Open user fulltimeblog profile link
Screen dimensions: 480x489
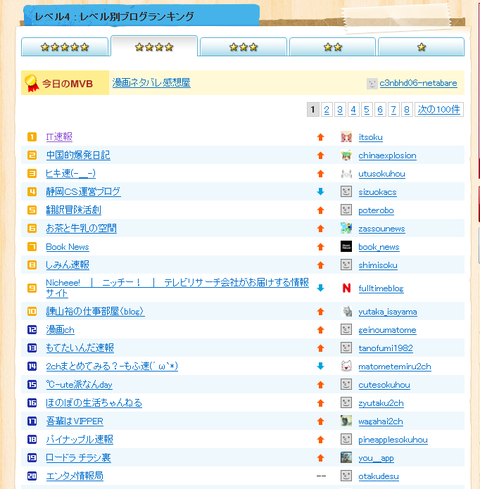coord(381,288)
